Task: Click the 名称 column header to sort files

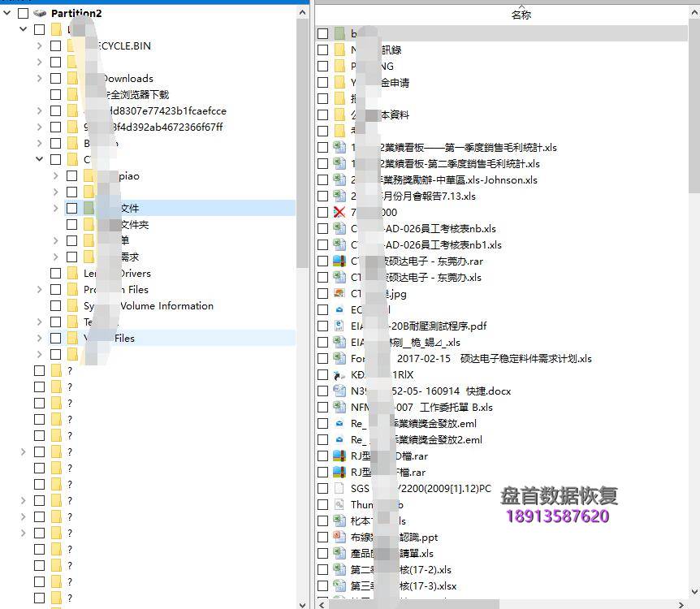Action: tap(521, 14)
